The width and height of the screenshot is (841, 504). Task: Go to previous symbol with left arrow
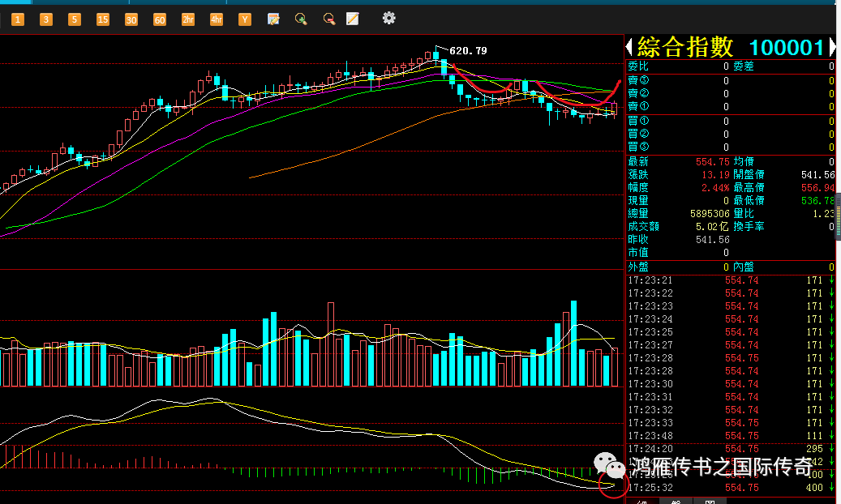pos(629,47)
